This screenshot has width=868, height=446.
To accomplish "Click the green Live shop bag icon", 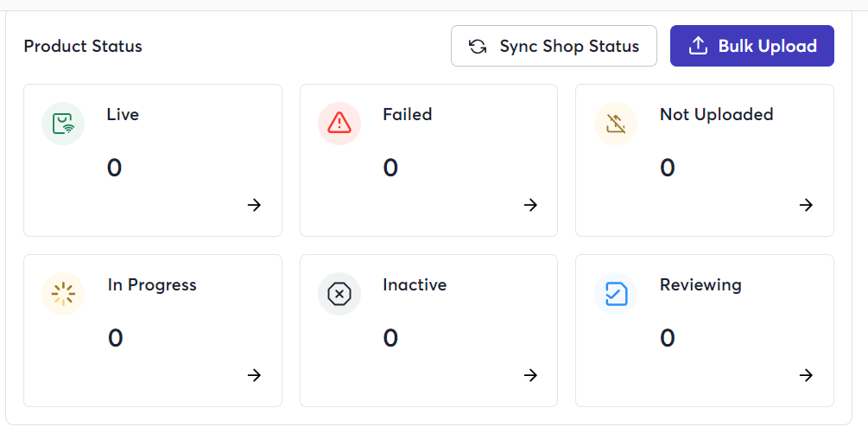I will pyautogui.click(x=63, y=124).
